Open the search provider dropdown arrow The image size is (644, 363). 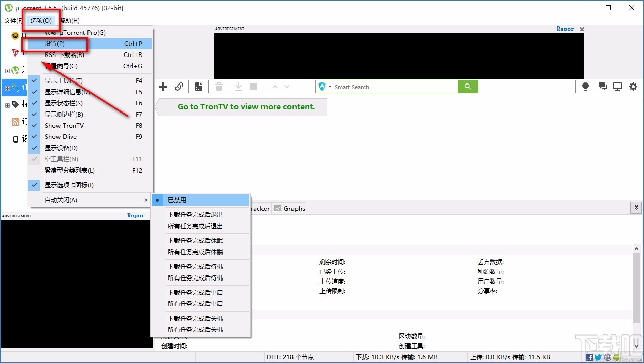pos(329,87)
